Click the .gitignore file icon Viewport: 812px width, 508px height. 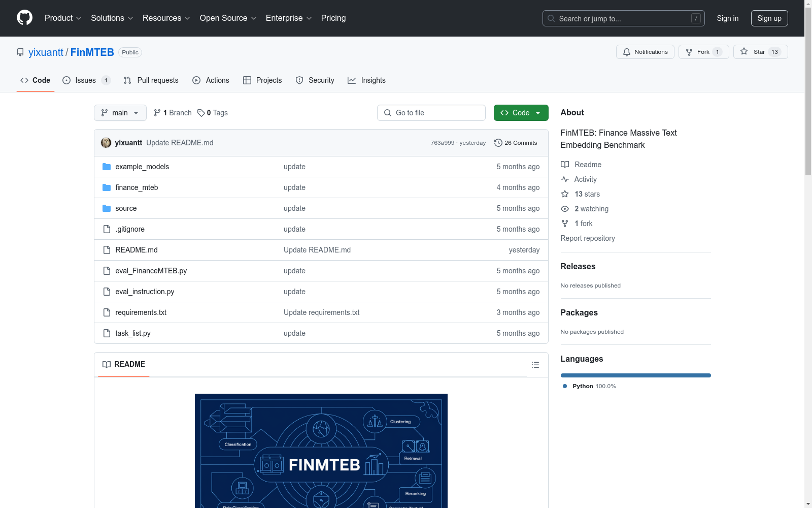[x=107, y=229]
